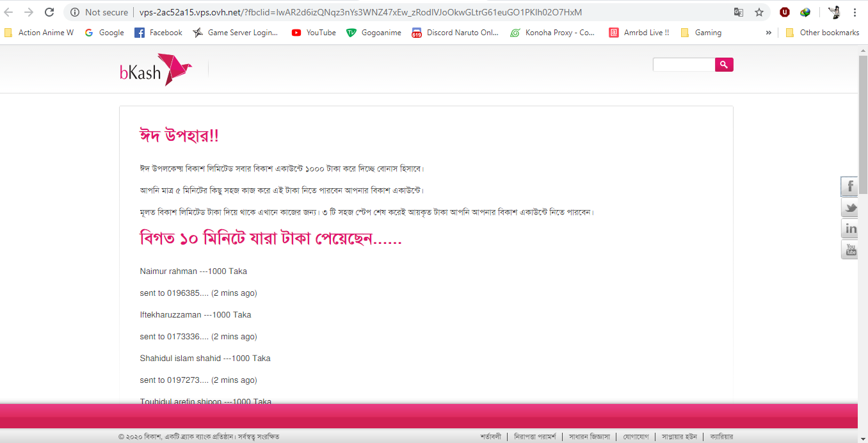Open the যোগাযোগ footer link
The width and height of the screenshot is (868, 443).
pos(636,437)
